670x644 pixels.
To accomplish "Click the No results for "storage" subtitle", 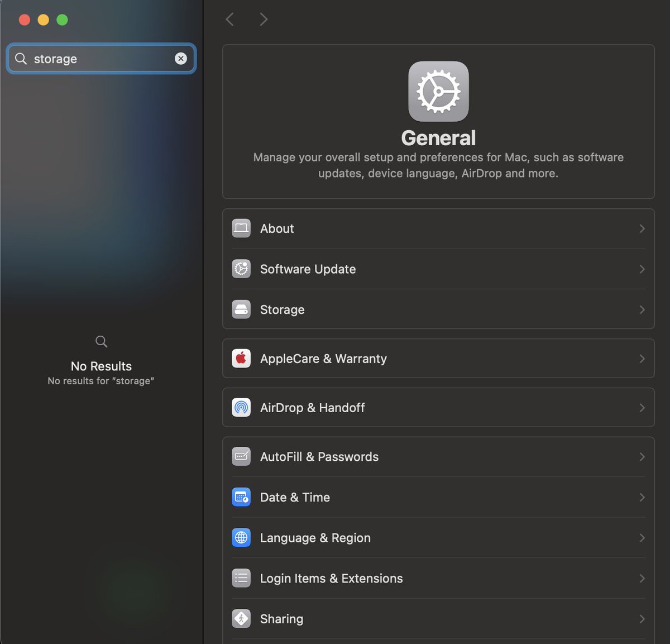I will pyautogui.click(x=101, y=381).
